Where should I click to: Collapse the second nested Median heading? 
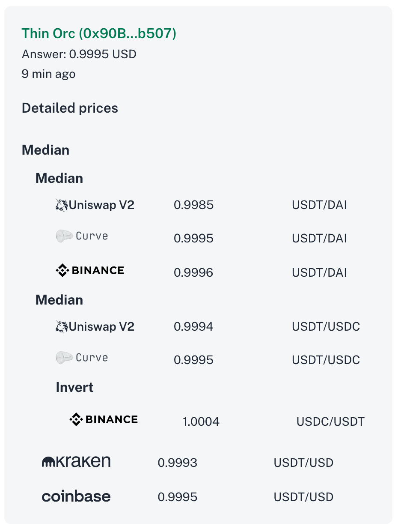[59, 300]
